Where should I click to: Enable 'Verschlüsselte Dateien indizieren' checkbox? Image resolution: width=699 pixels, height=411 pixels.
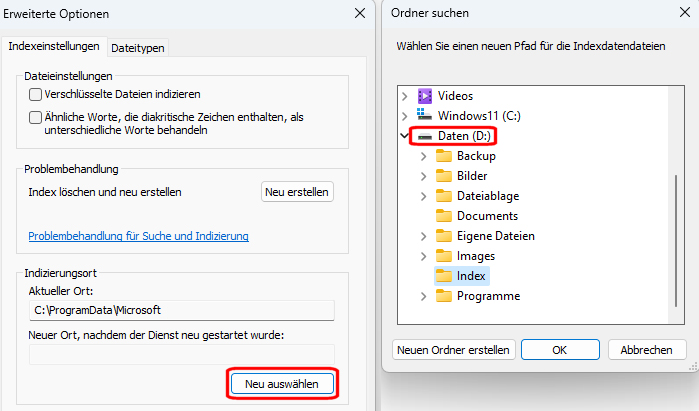click(35, 95)
